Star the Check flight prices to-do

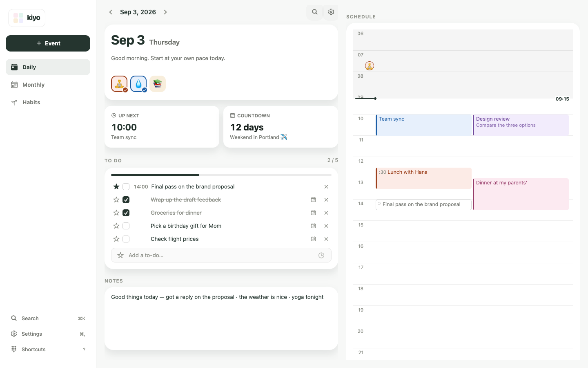pyautogui.click(x=116, y=239)
